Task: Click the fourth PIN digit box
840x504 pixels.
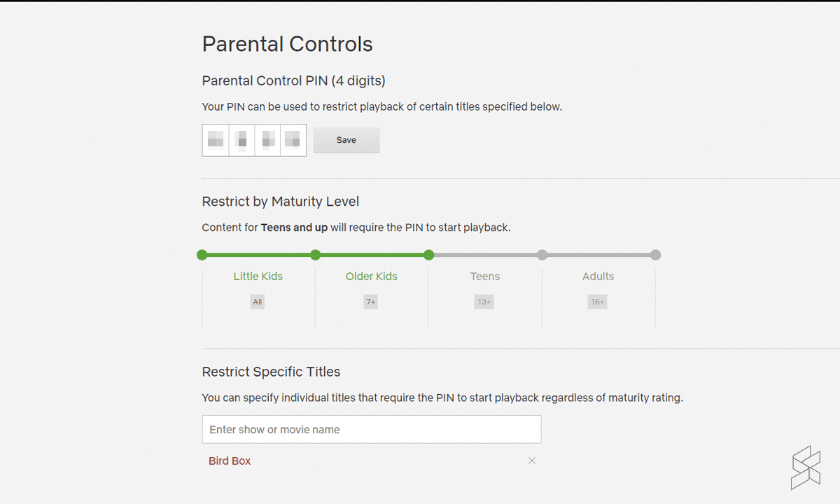Action: pos(293,140)
